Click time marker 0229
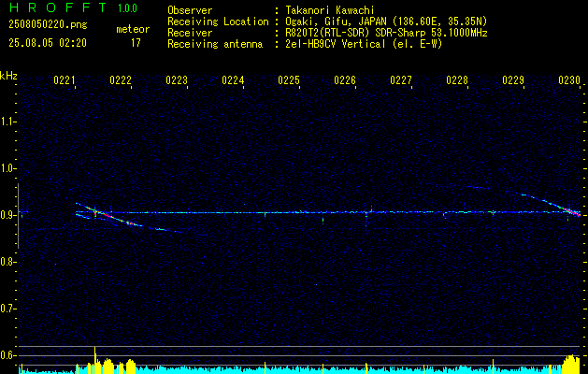Screen dimensions: 588x374 [x=513, y=80]
